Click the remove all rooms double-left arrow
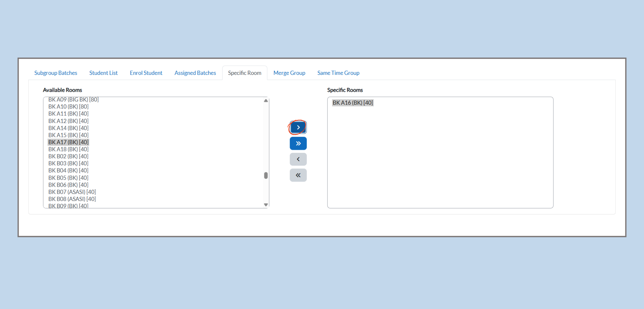The width and height of the screenshot is (644, 309). click(298, 175)
